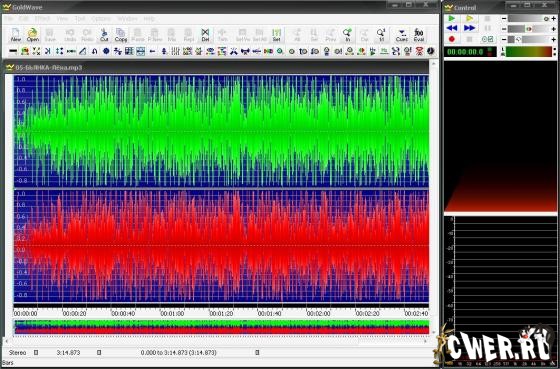Image resolution: width=560 pixels, height=369 pixels.
Task: Play with the yellow play button
Action: [x=469, y=18]
